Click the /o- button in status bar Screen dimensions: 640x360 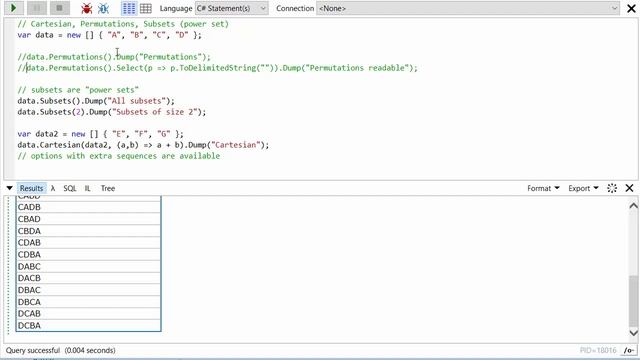629,350
